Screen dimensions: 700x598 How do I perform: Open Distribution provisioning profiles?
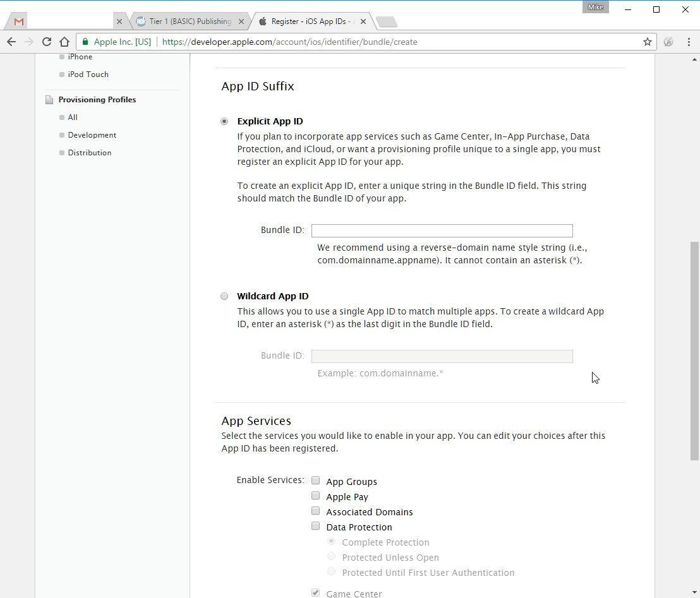tap(90, 153)
